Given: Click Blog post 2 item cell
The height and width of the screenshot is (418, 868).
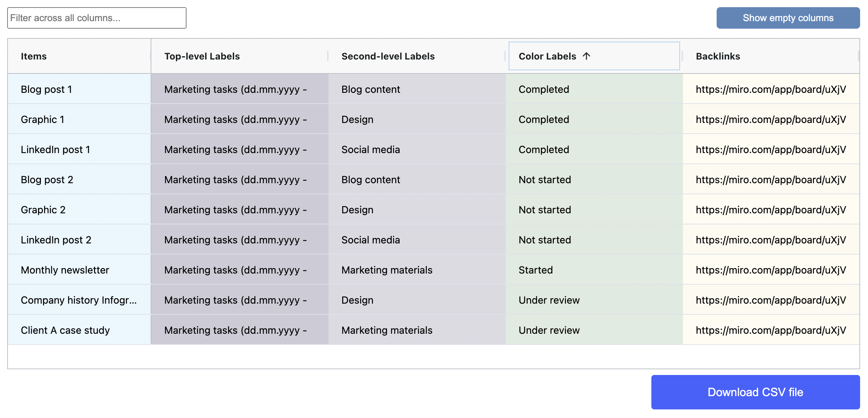Looking at the screenshot, I should (x=47, y=180).
